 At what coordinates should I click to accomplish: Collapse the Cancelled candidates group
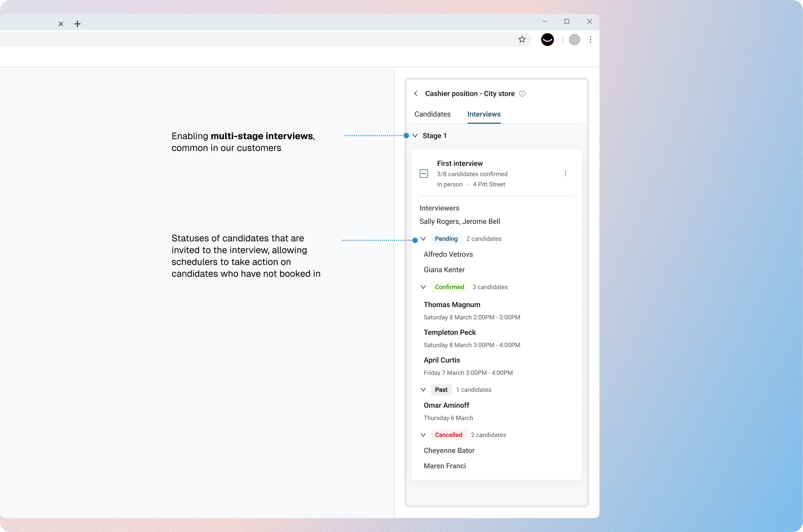[x=423, y=435]
